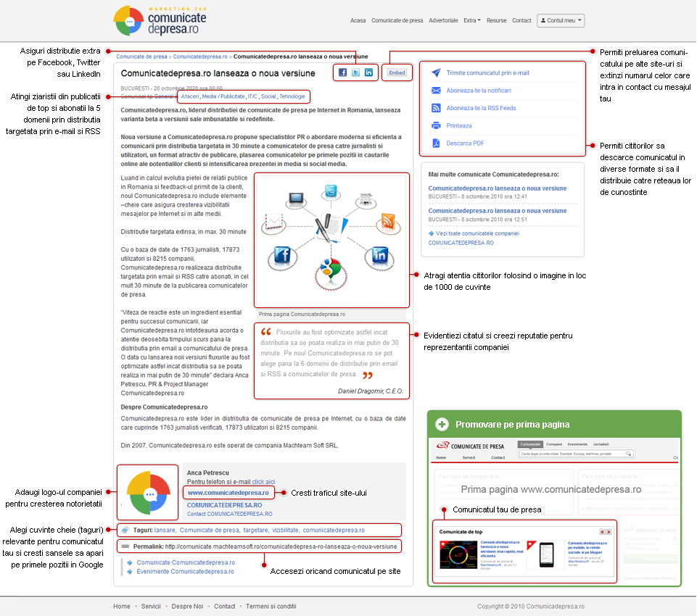Click the printer icon

[436, 125]
